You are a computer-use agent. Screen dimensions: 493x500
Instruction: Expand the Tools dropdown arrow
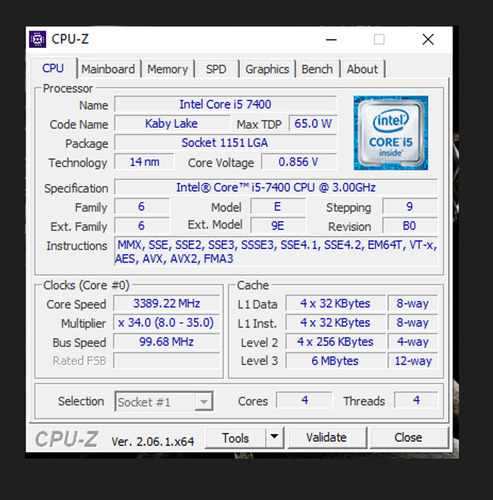[275, 437]
